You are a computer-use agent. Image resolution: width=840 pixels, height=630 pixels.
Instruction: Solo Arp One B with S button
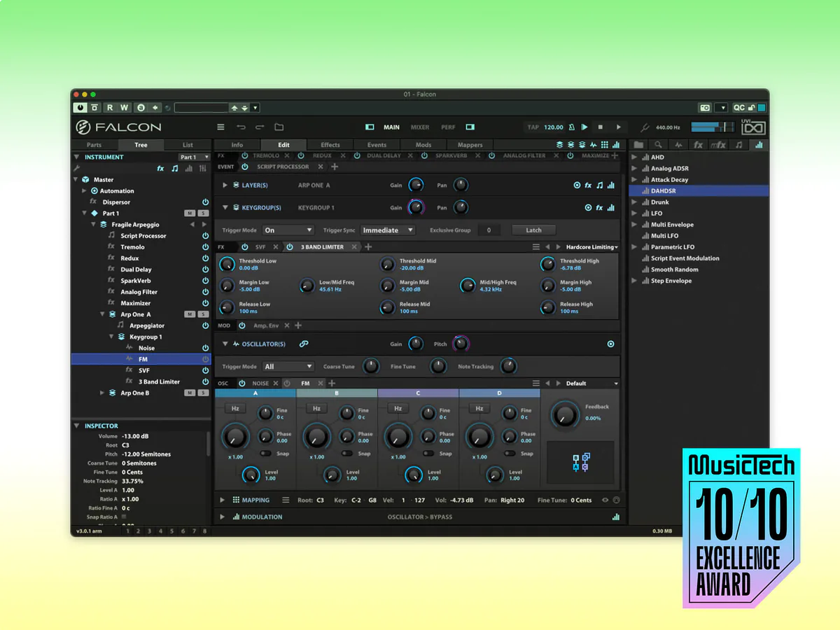pyautogui.click(x=203, y=393)
